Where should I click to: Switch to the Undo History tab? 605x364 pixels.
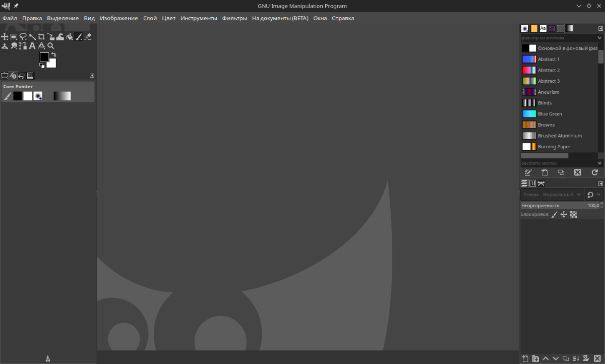tap(22, 76)
